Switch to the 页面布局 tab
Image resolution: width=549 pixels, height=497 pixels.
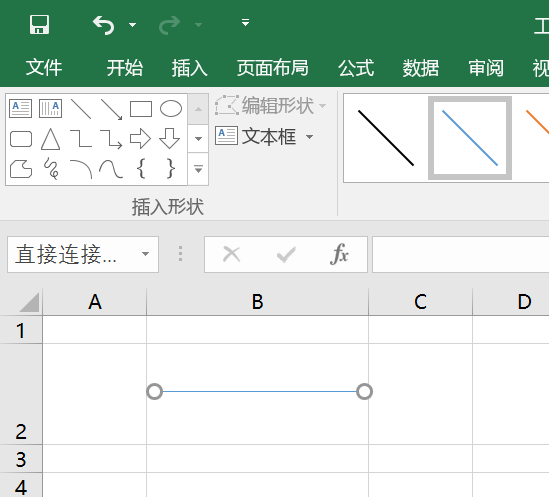[273, 68]
